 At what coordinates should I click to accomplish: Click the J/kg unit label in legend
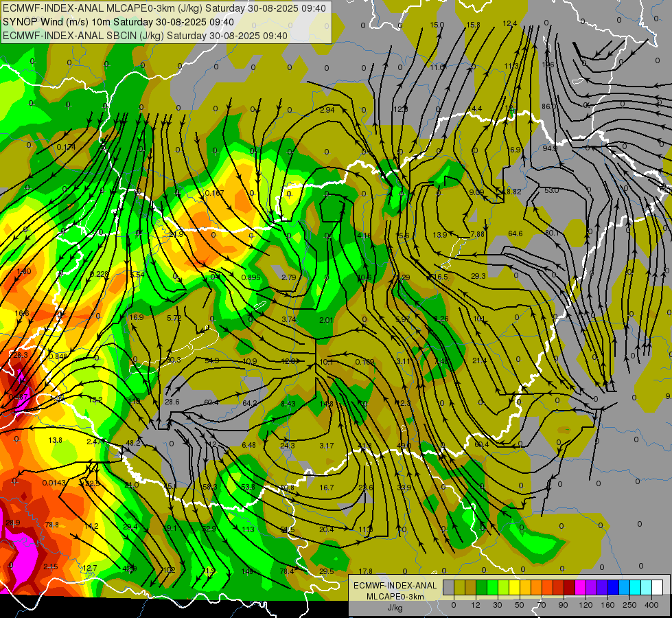click(395, 608)
